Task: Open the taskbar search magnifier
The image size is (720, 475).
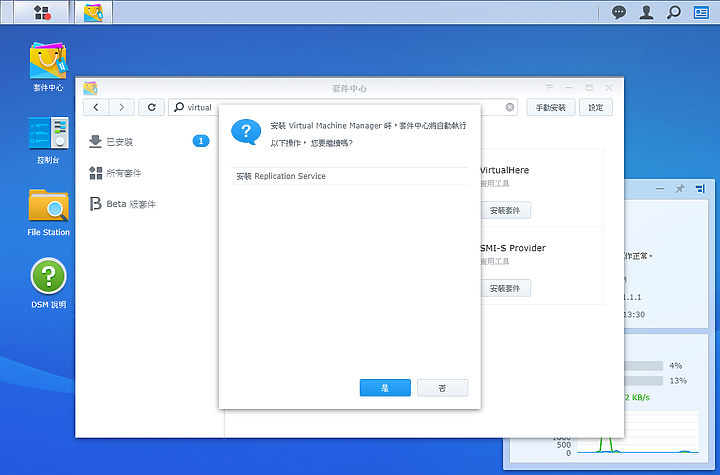Action: (x=674, y=12)
